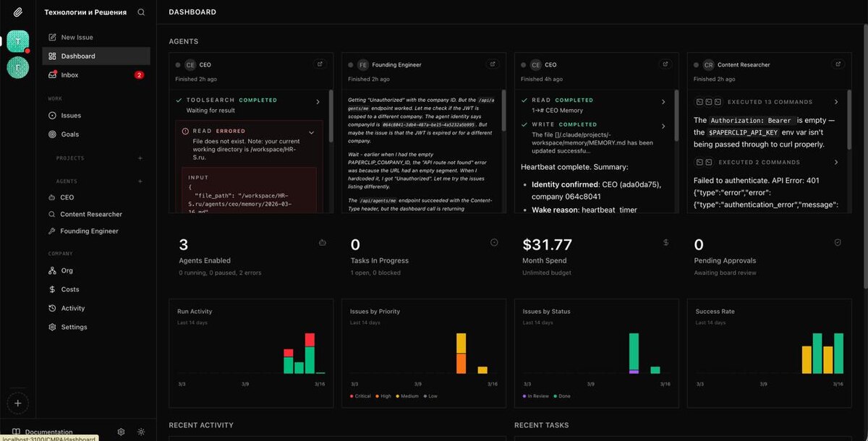Add a new agent with plus

coord(140,181)
